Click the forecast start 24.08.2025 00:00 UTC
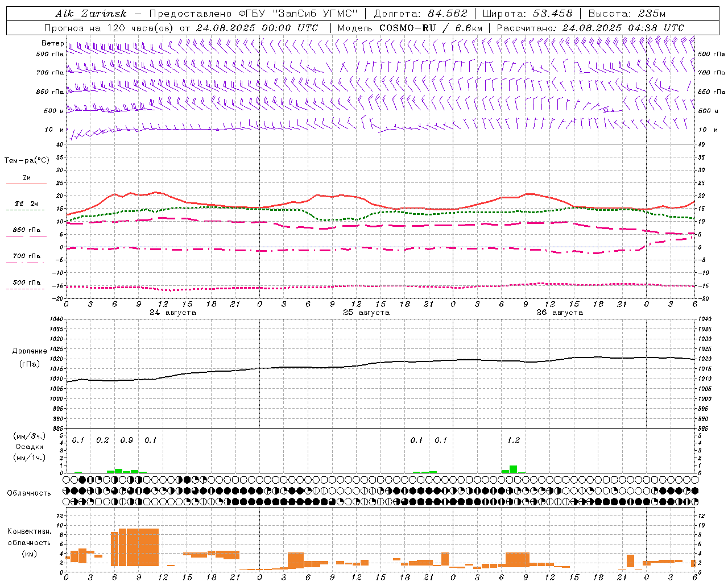The height and width of the screenshot is (582, 728). point(257,28)
